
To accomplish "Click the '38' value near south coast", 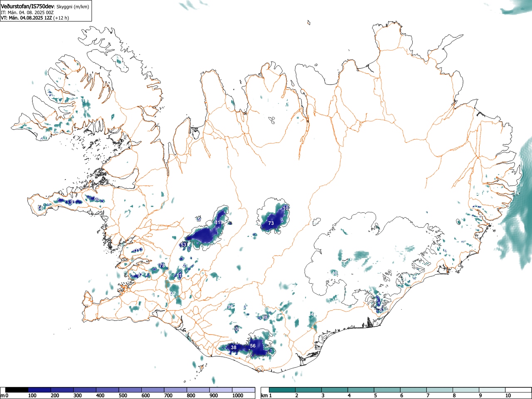I will point(234,347).
